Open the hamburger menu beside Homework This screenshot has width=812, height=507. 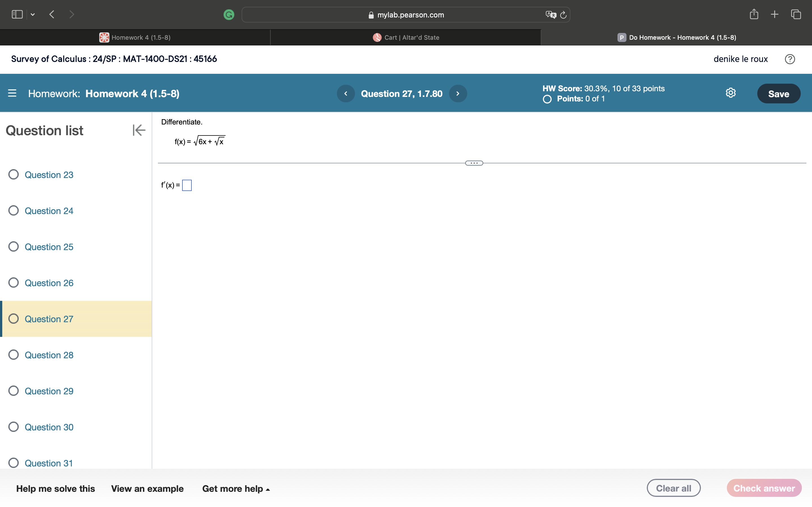coord(12,93)
